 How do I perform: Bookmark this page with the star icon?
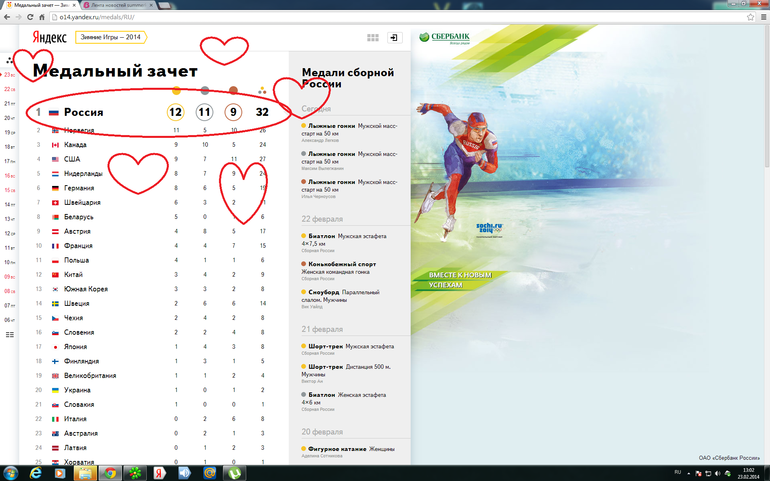click(750, 17)
